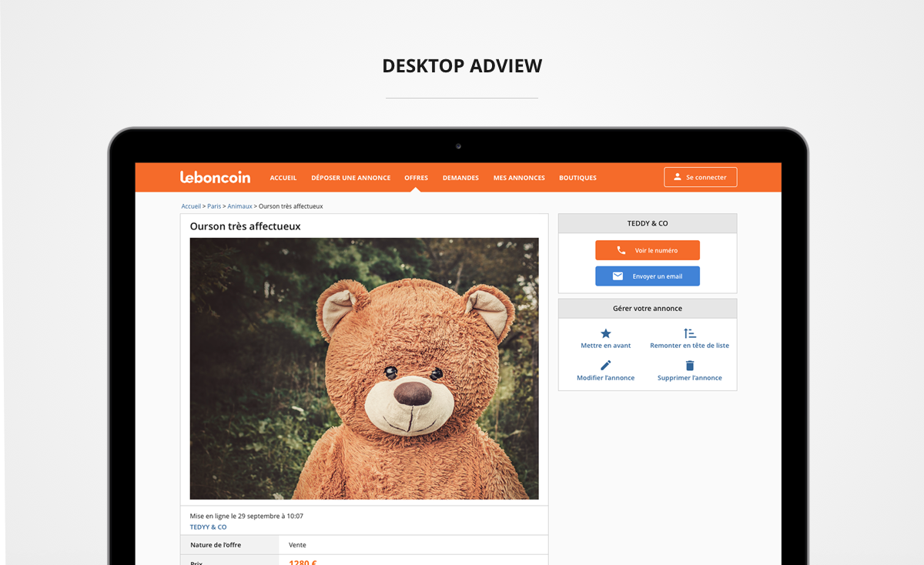Click the Modifier l'annonce link

[x=606, y=378]
